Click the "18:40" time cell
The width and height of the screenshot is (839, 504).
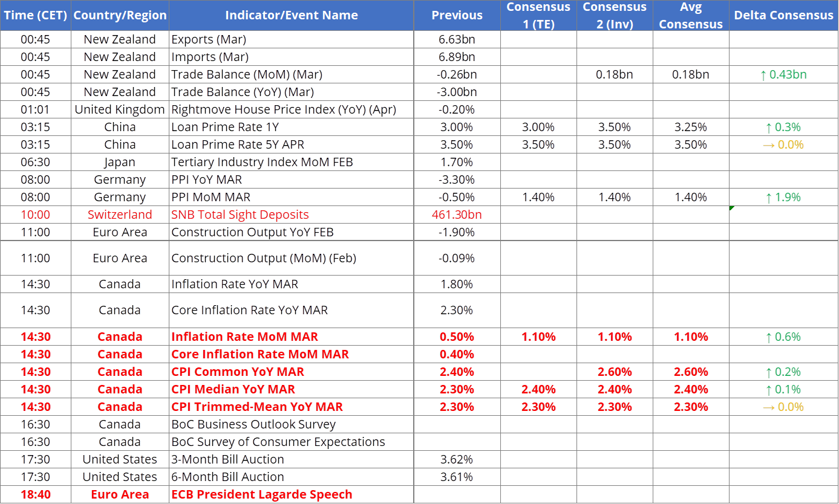coord(36,494)
